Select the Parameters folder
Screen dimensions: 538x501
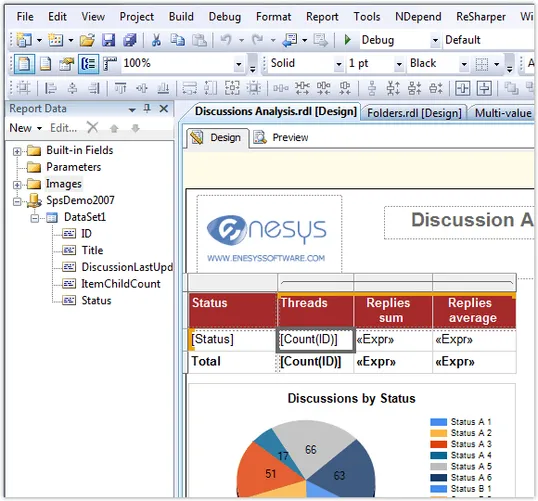73,167
